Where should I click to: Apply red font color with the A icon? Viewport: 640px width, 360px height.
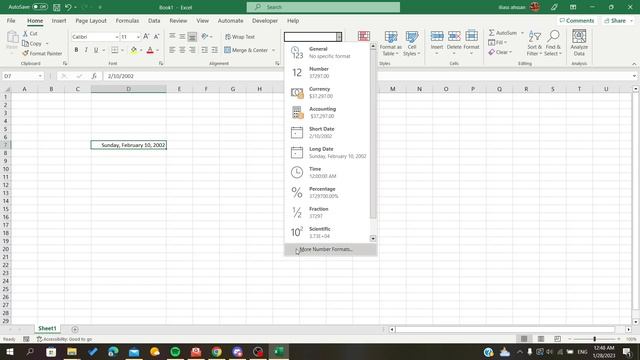tap(150, 50)
